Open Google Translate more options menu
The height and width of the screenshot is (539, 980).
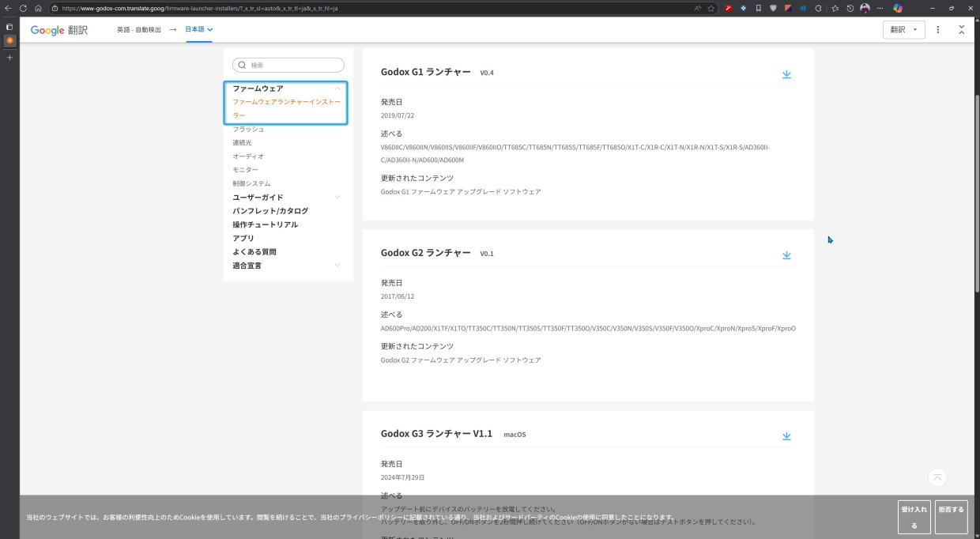(938, 29)
